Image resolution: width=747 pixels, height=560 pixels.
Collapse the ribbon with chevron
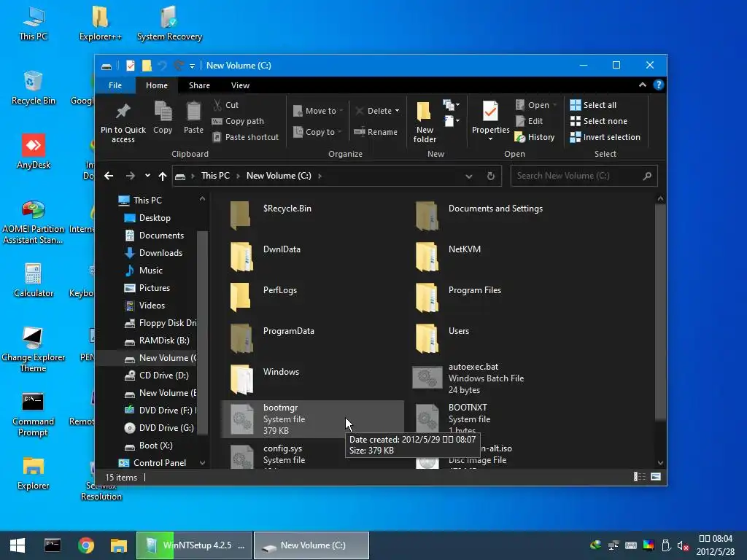pos(643,85)
